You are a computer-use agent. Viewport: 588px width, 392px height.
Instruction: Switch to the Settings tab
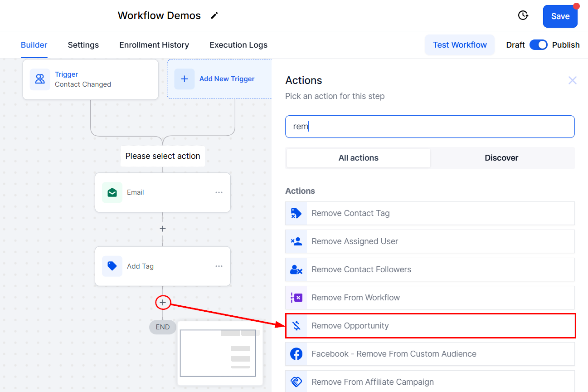pos(83,45)
